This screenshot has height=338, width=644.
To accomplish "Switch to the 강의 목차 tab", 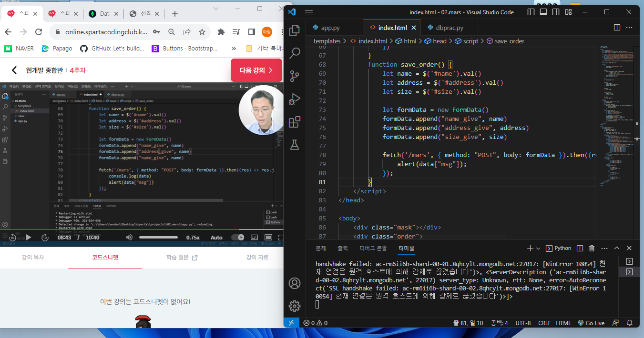I will pyautogui.click(x=32, y=257).
